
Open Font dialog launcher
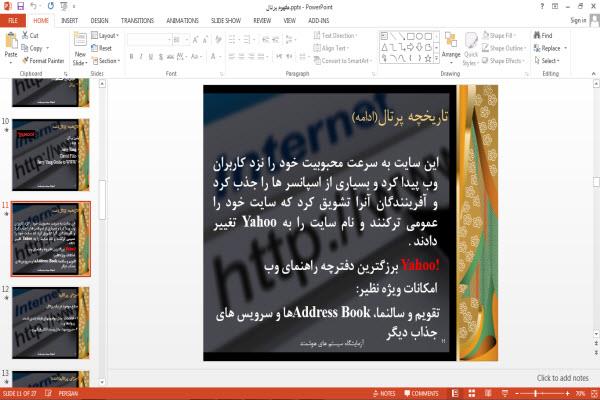(221, 74)
